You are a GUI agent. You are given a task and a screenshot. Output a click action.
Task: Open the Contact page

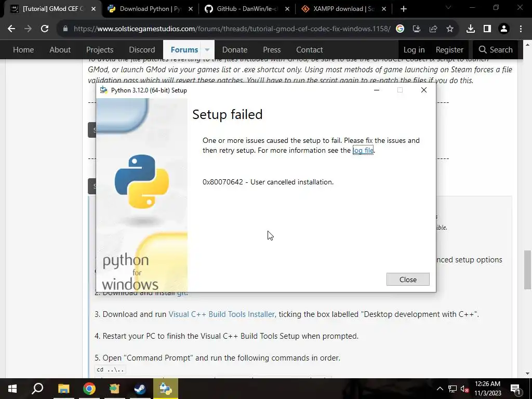coord(310,49)
